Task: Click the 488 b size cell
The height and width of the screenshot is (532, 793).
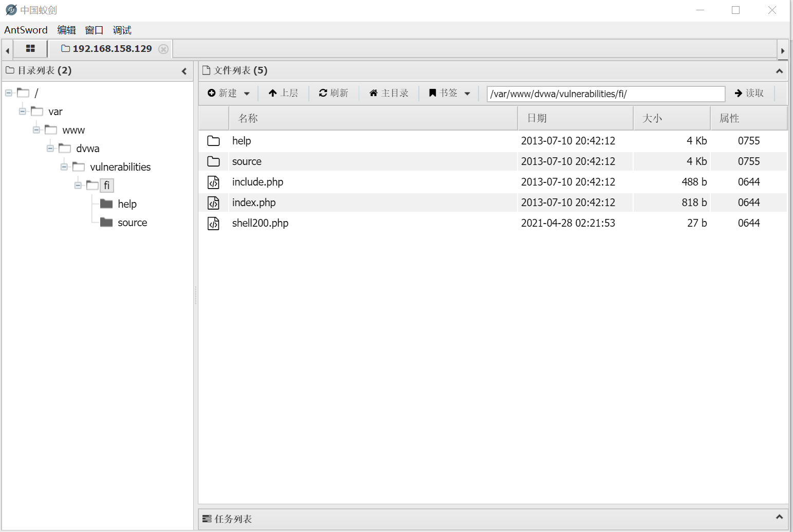Action: click(x=694, y=182)
